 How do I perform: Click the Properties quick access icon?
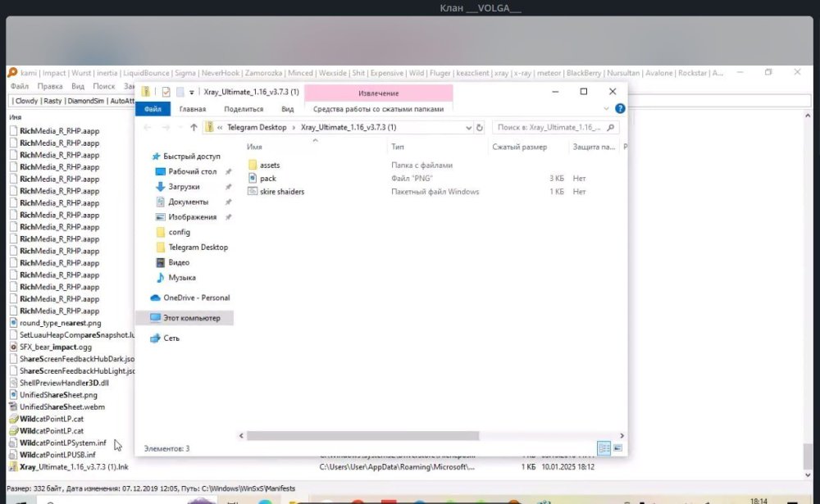166,92
